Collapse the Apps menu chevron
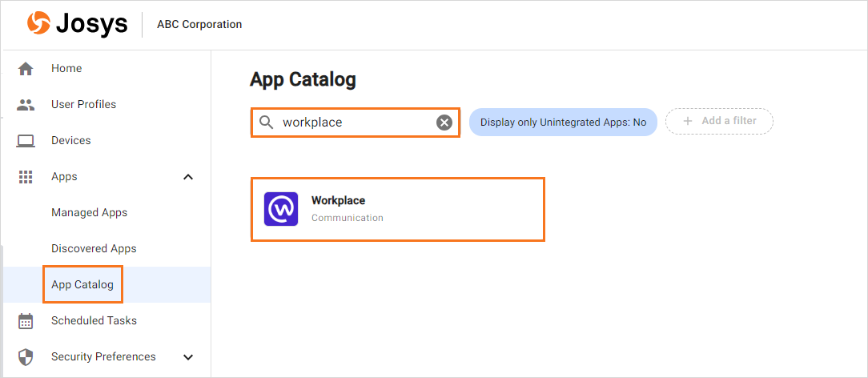Screen dimensions: 868x378 (188, 177)
